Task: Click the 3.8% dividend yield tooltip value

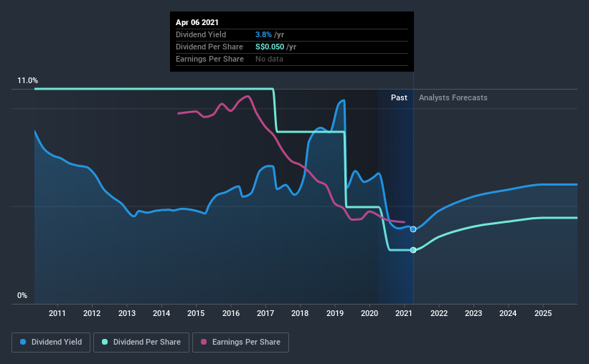Action: pyautogui.click(x=263, y=34)
